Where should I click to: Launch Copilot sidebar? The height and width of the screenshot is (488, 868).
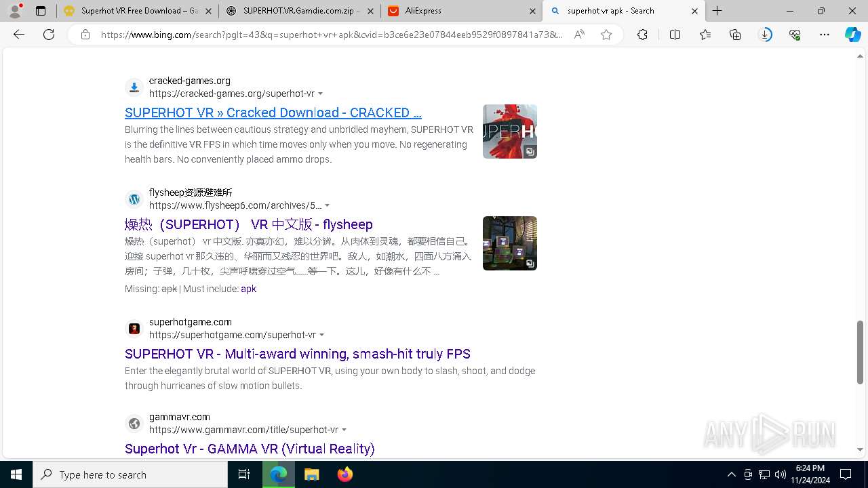852,35
